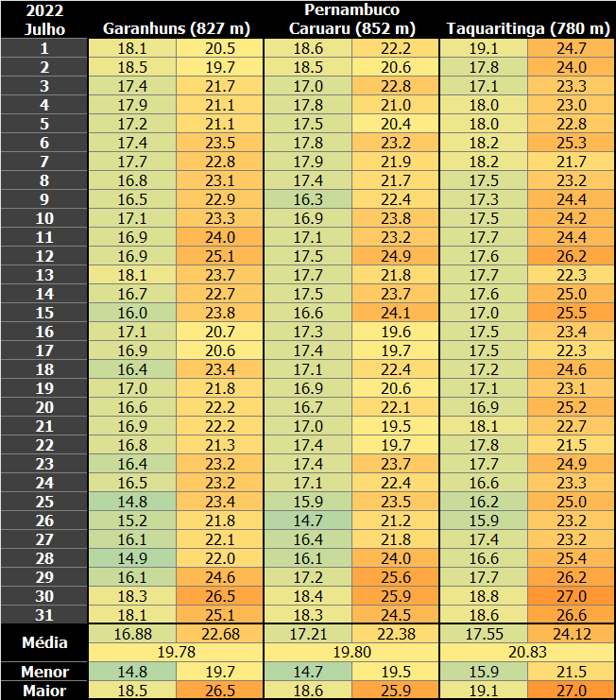
Task: Click day "20" row label
Action: [44, 407]
